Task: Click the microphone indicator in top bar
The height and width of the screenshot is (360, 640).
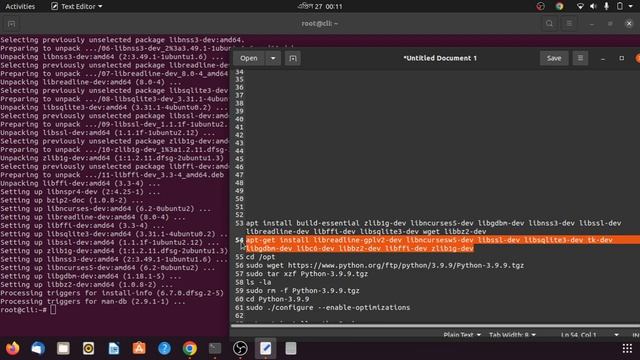Action: [x=607, y=6]
